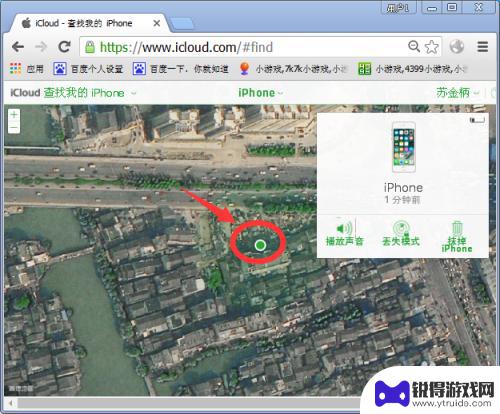
Task: Open the 7k7k小游戏 bookmark
Action: click(x=293, y=69)
